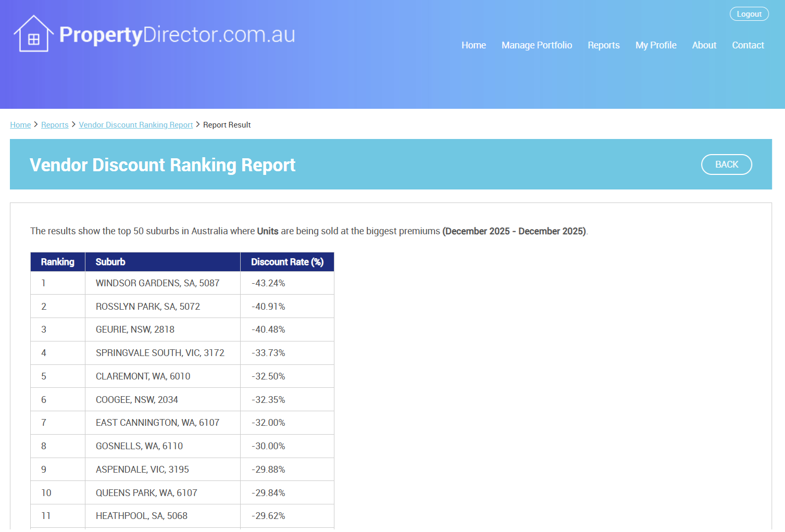Click the COOGEE, NSW, 2034 suburb cell
Viewport: 785px width, 532px height.
[136, 400]
